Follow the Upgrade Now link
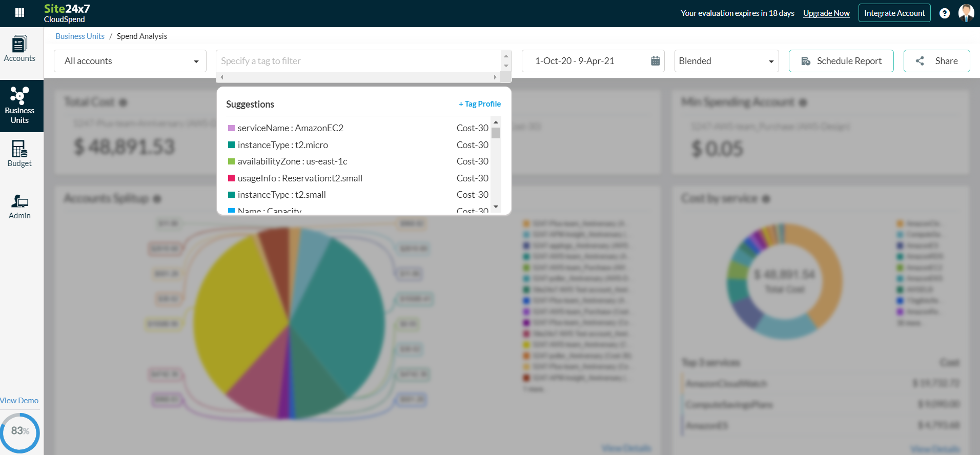980x455 pixels. click(x=826, y=13)
